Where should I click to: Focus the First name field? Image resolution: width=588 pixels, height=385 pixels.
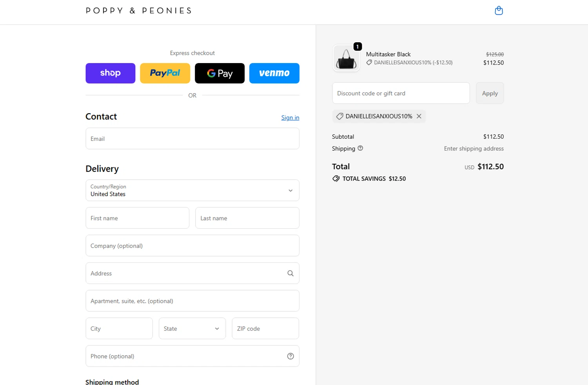point(138,218)
